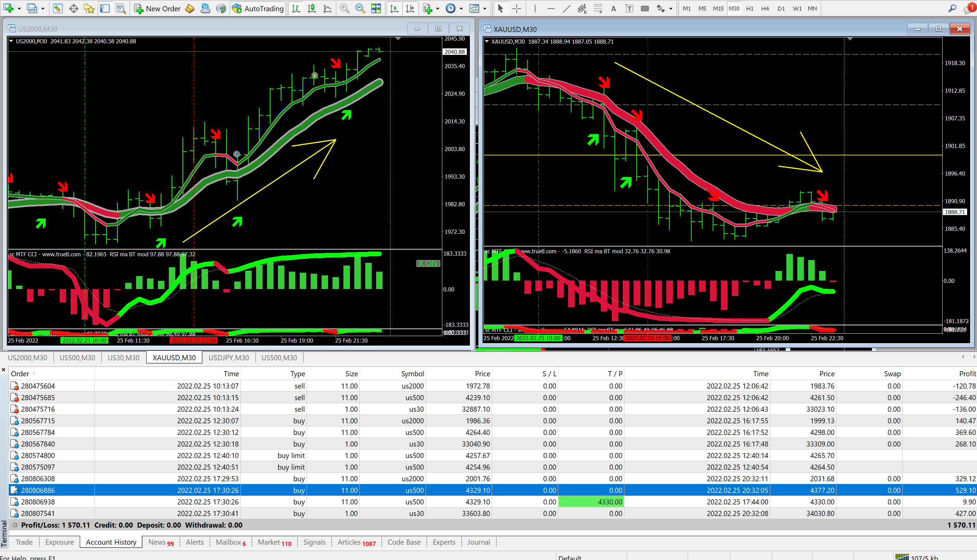This screenshot has width=977, height=560.
Task: Enable the H1 timeframe
Action: pyautogui.click(x=749, y=9)
